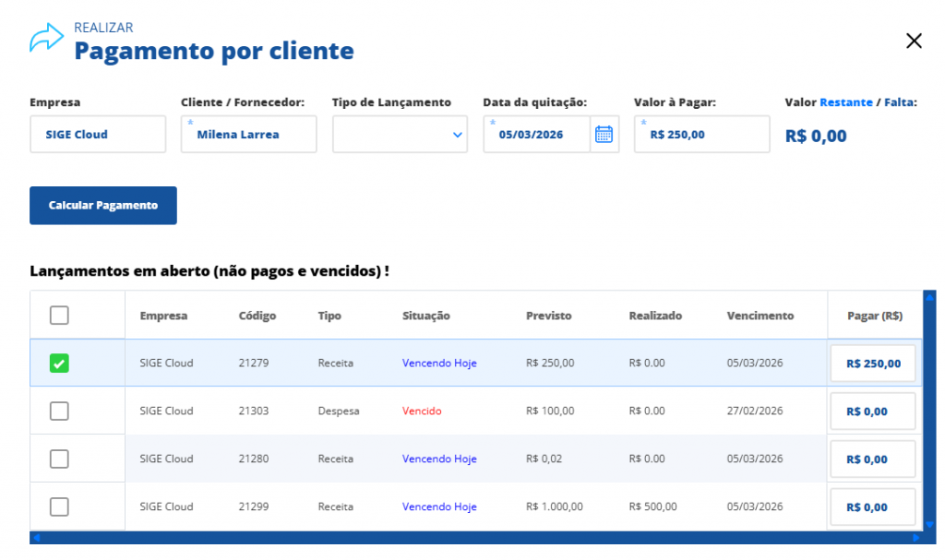Sort by the Vencimento column header
Screen dimensions: 945x560
click(x=760, y=316)
